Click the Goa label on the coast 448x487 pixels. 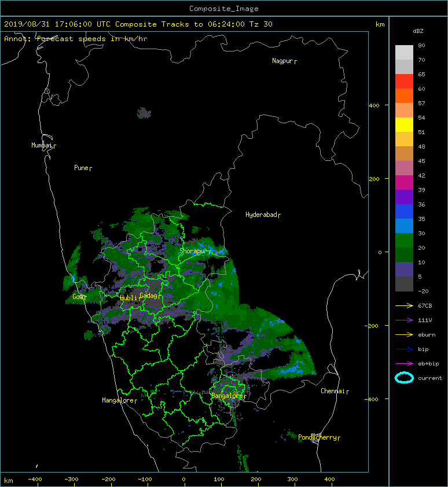click(79, 297)
